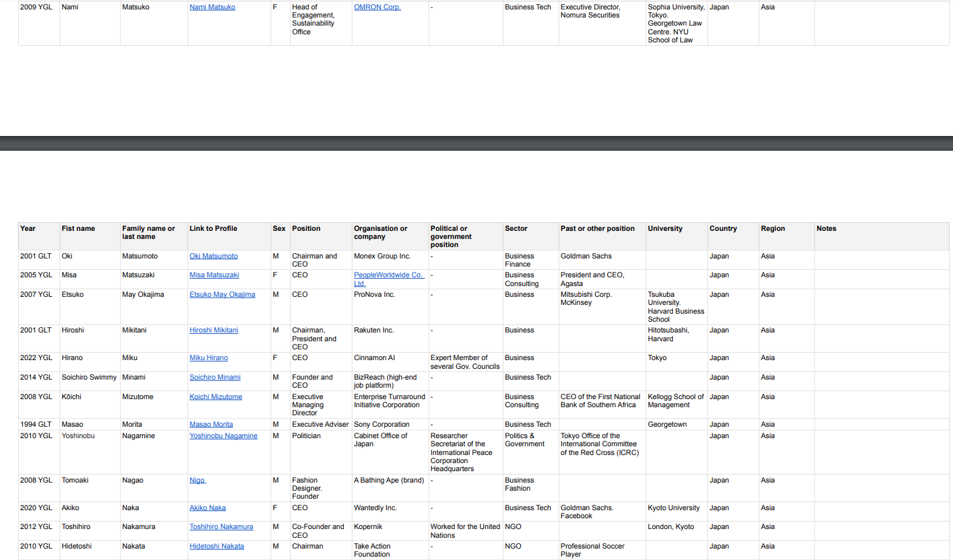Open the Etsuko May Okajima profile link
953x560 pixels.
click(222, 295)
